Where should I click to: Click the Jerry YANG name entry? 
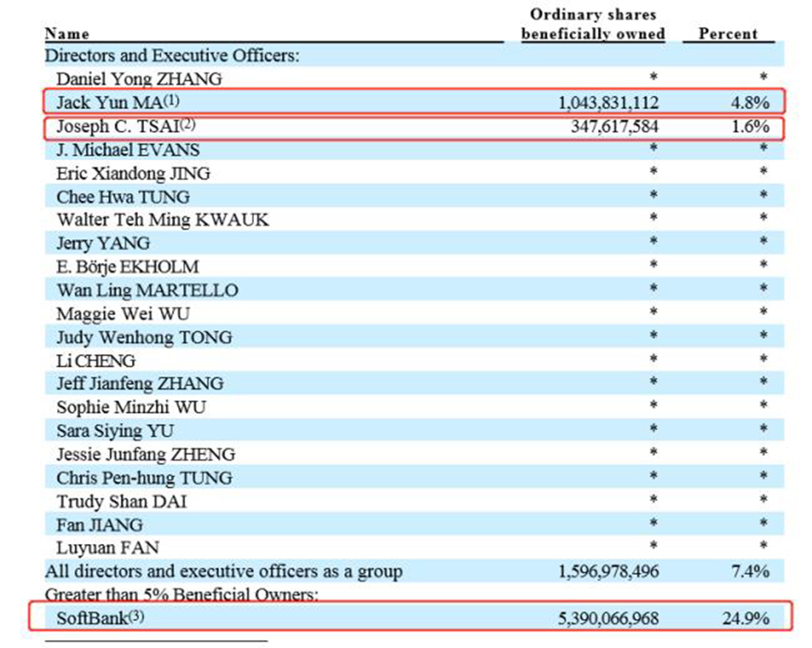point(103,244)
